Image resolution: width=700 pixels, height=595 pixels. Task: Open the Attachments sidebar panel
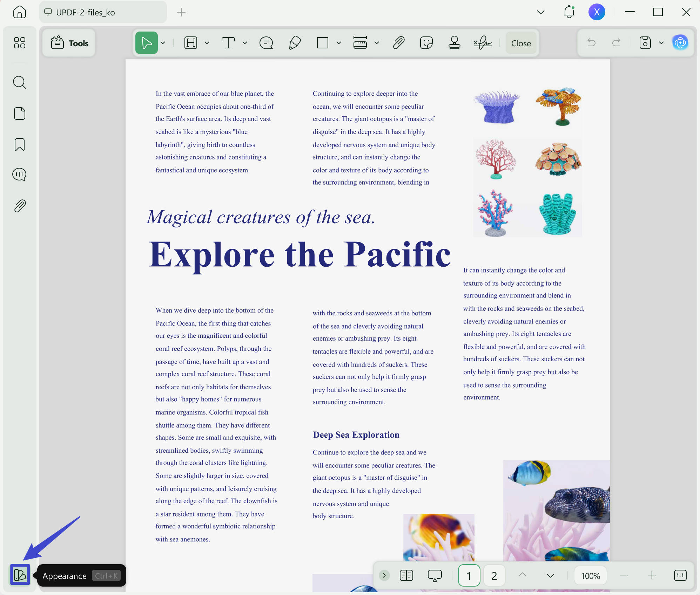pos(20,206)
